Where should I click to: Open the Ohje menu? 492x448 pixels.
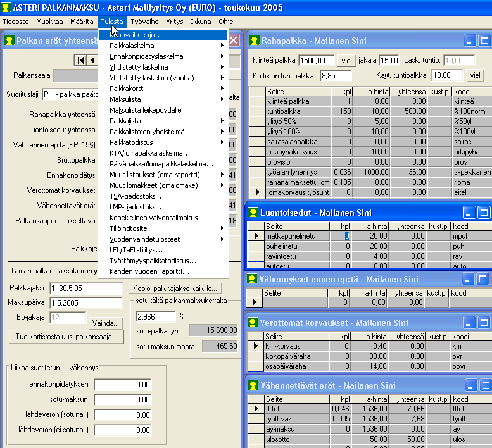pyautogui.click(x=226, y=22)
